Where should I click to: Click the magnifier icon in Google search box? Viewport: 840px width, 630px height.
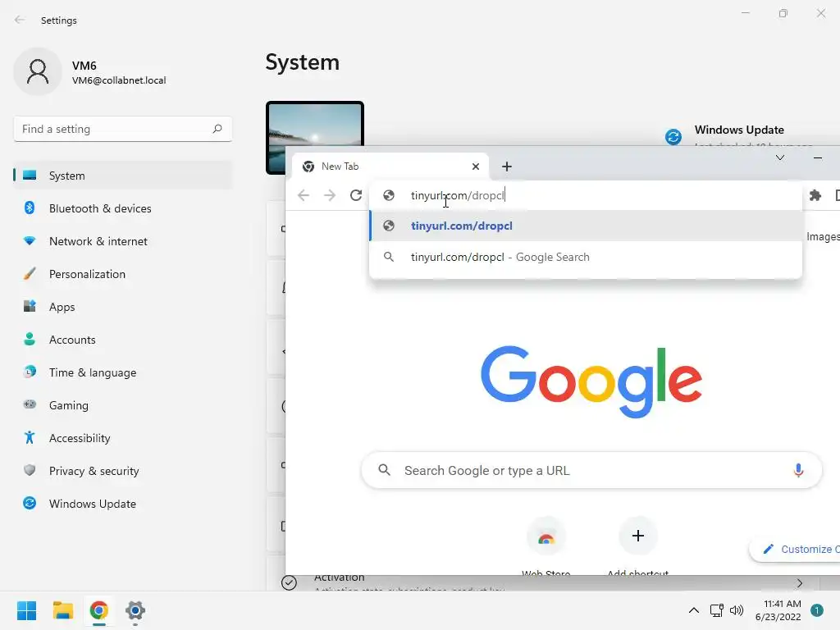[384, 470]
